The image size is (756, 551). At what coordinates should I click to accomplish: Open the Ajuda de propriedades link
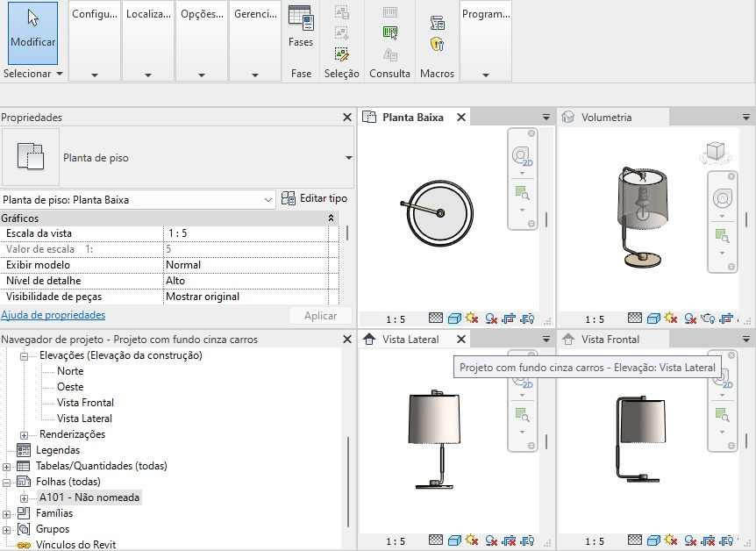(x=53, y=315)
